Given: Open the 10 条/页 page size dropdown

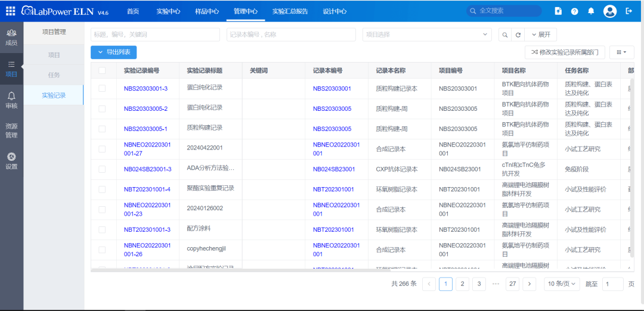Looking at the screenshot, I should tap(562, 284).
